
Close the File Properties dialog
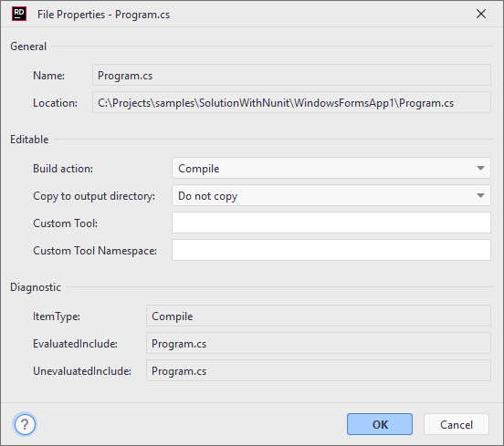pyautogui.click(x=481, y=14)
